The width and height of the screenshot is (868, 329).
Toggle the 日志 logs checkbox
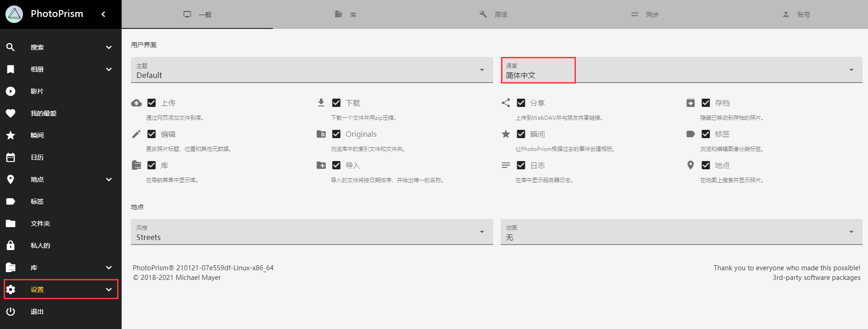(521, 165)
